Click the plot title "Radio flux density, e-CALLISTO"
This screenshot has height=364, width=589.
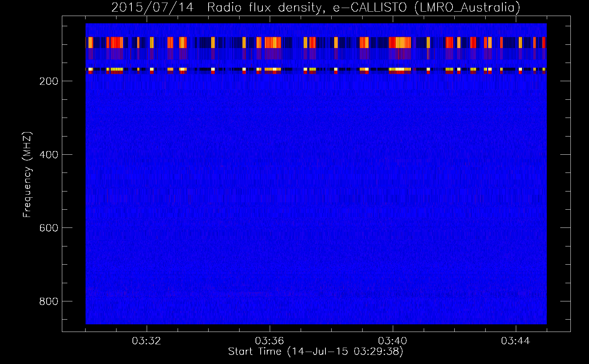(x=307, y=8)
